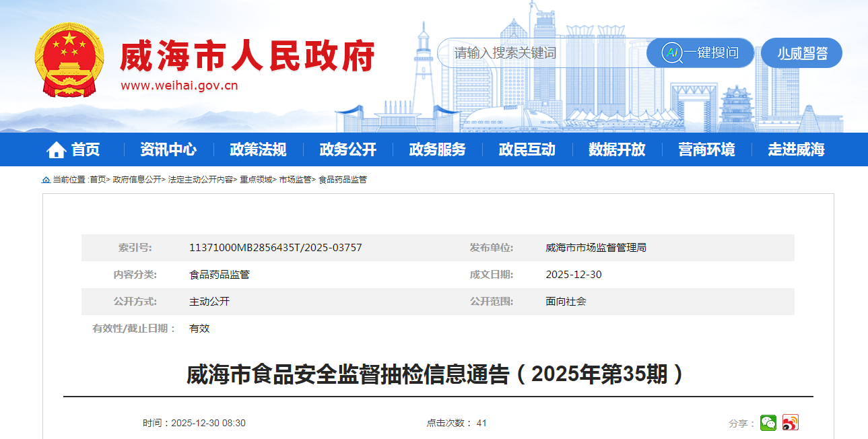Open 政务服务 in navigation bar
The image size is (868, 439).
pyautogui.click(x=437, y=149)
